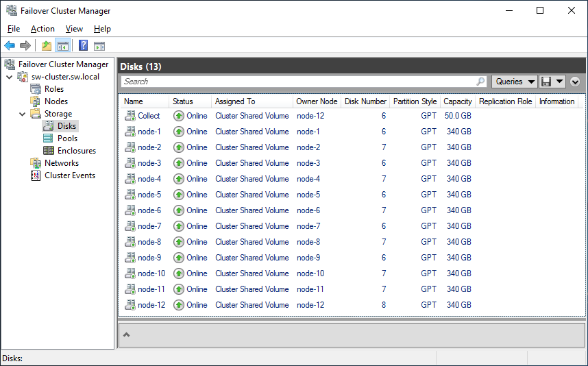588x366 pixels.
Task: Toggle the Show/Hide Console Tree icon
Action: pyautogui.click(x=62, y=46)
